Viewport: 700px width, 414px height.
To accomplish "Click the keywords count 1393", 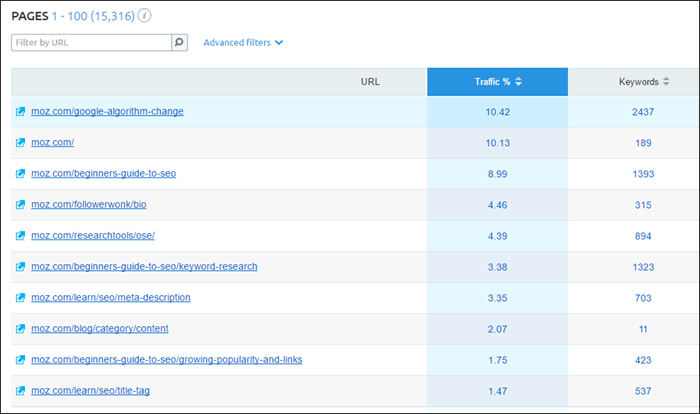I will (x=643, y=174).
